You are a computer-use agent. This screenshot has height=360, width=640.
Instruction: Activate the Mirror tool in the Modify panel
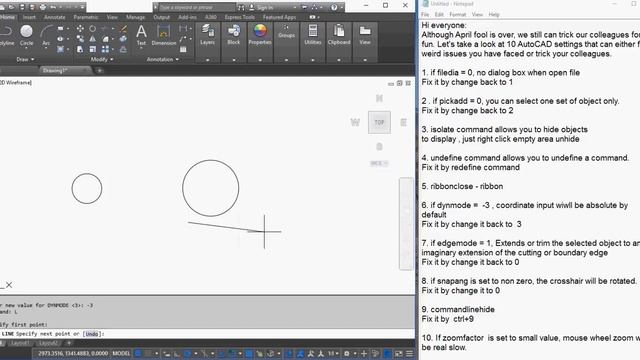coord(93,39)
